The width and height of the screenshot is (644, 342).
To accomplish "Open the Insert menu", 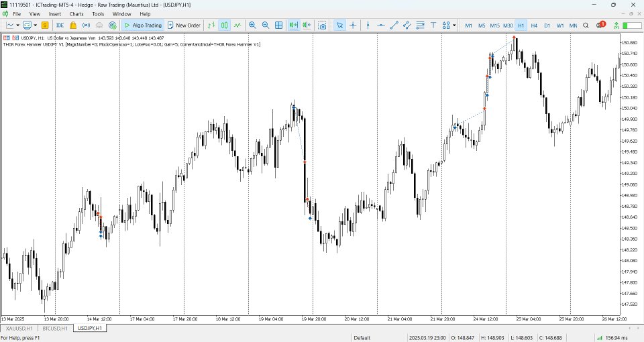I will [54, 13].
